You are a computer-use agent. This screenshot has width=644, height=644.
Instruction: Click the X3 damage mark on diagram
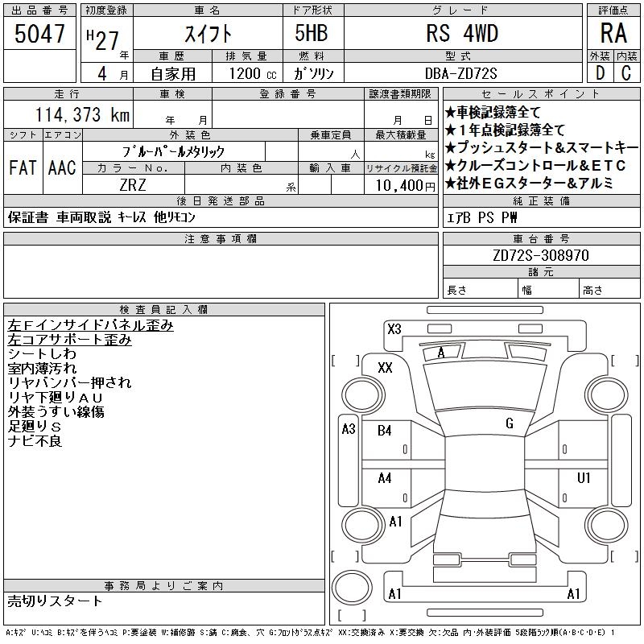[x=394, y=328]
